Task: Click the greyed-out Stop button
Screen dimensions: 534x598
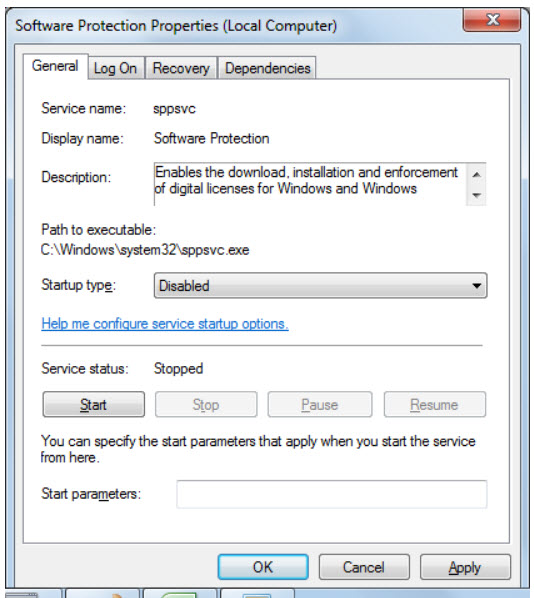Action: click(x=206, y=404)
